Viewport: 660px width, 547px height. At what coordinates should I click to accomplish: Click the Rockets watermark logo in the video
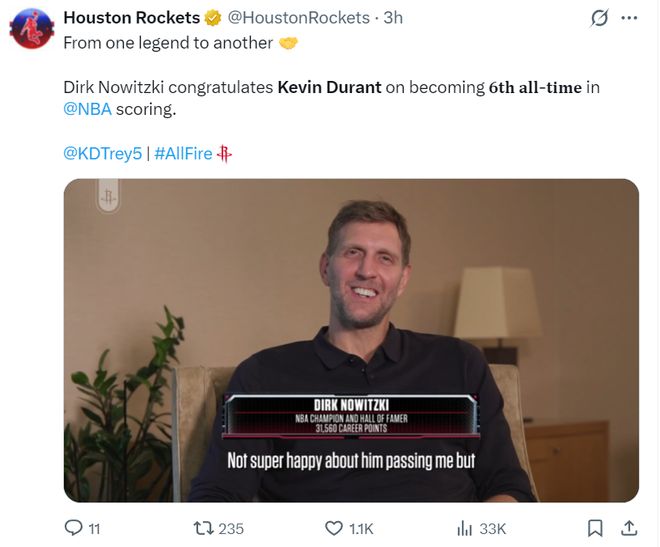pyautogui.click(x=107, y=197)
